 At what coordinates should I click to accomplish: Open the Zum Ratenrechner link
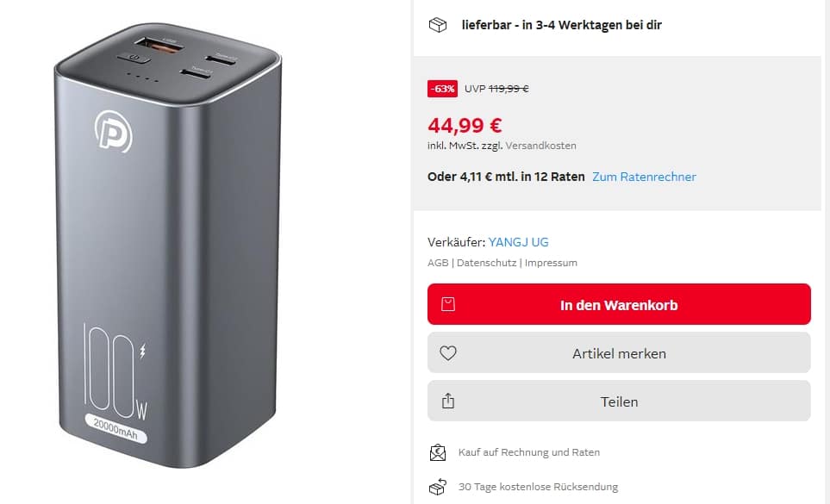click(x=644, y=177)
